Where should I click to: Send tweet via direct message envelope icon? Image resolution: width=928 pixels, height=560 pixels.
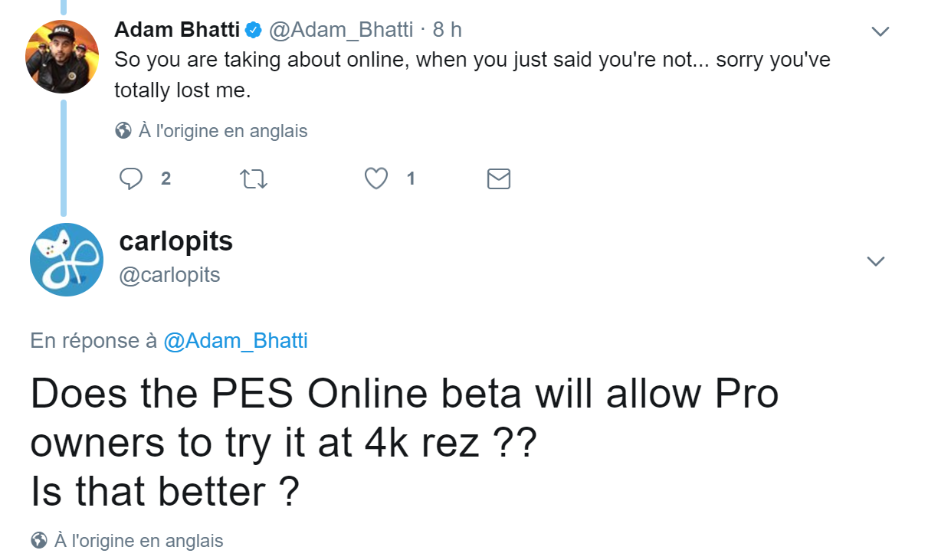click(x=499, y=179)
